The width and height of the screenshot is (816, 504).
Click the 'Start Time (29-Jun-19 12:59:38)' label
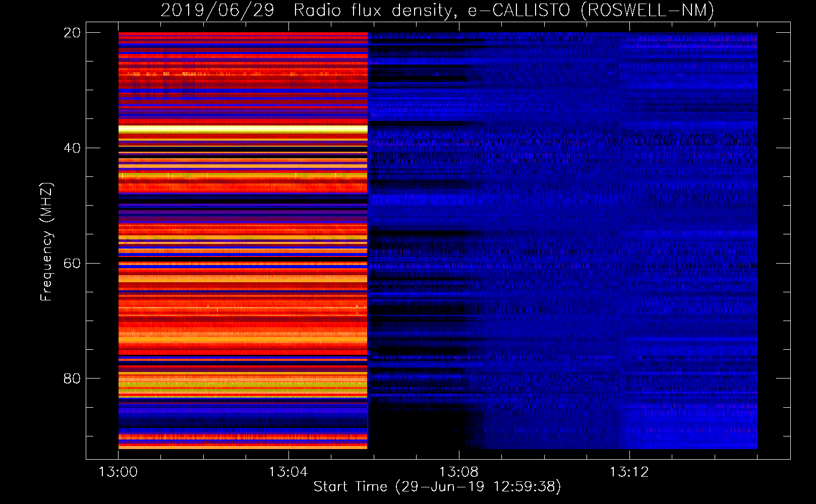[x=437, y=487]
